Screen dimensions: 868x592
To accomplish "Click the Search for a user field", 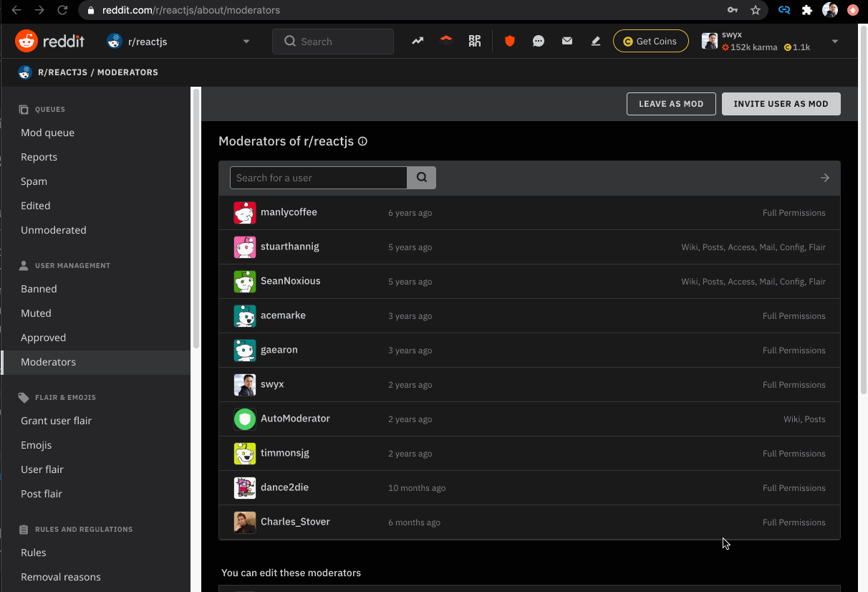I will pyautogui.click(x=319, y=178).
